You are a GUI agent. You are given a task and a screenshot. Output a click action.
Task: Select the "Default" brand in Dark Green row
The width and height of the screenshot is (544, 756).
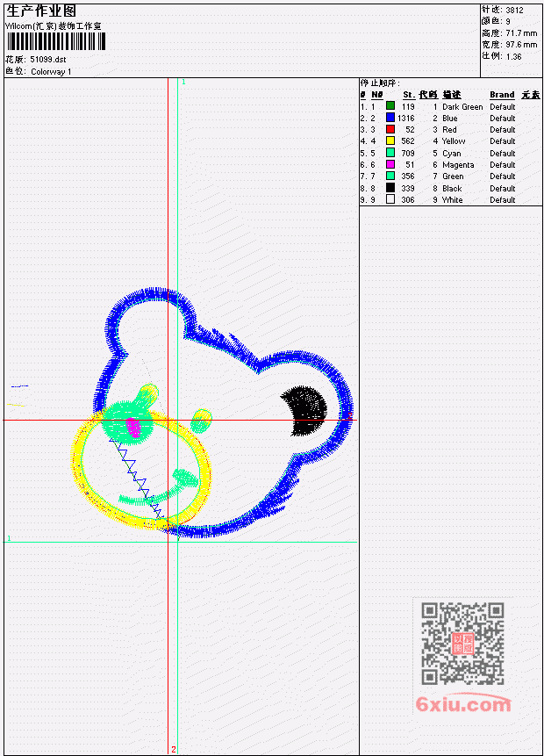tap(503, 107)
